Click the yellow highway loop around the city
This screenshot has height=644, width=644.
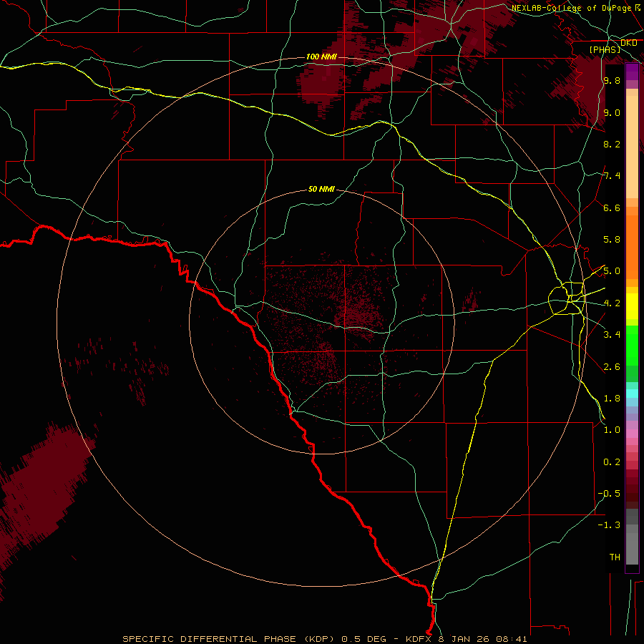pos(567,299)
